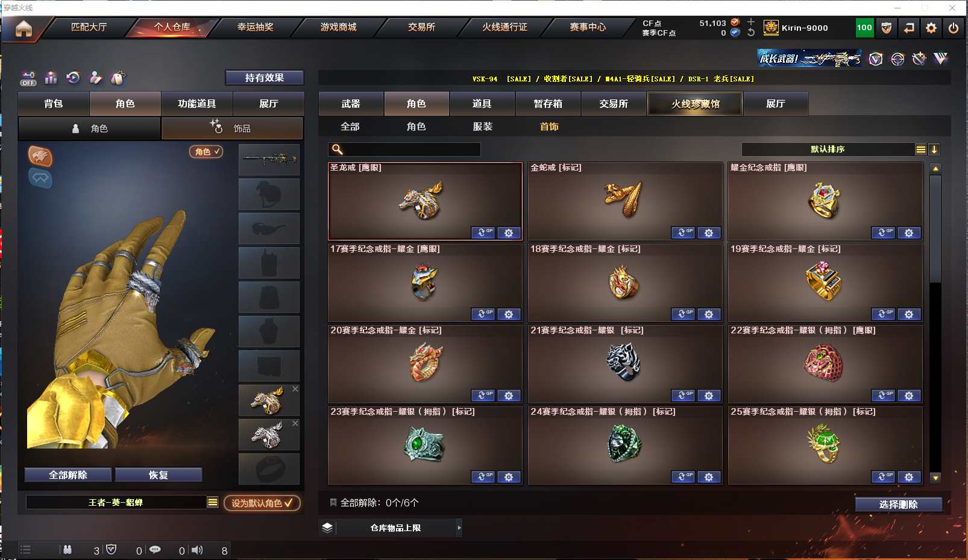Switch to the 火线珍藏馆 tab
The image size is (968, 560).
[x=695, y=104]
